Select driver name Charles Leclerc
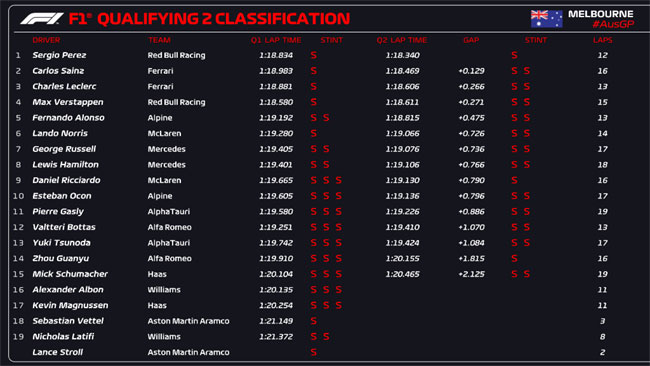The width and height of the screenshot is (650, 366). pyautogui.click(x=64, y=87)
